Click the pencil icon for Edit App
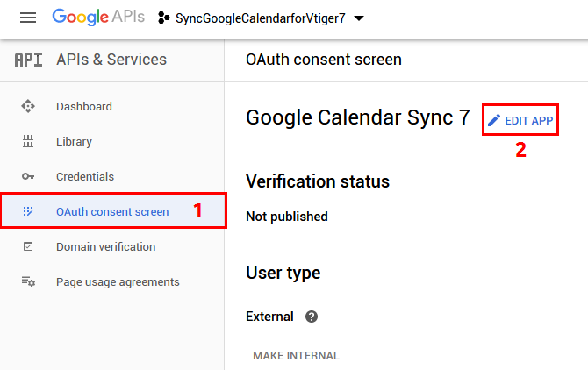This screenshot has height=370, width=588. [x=494, y=120]
